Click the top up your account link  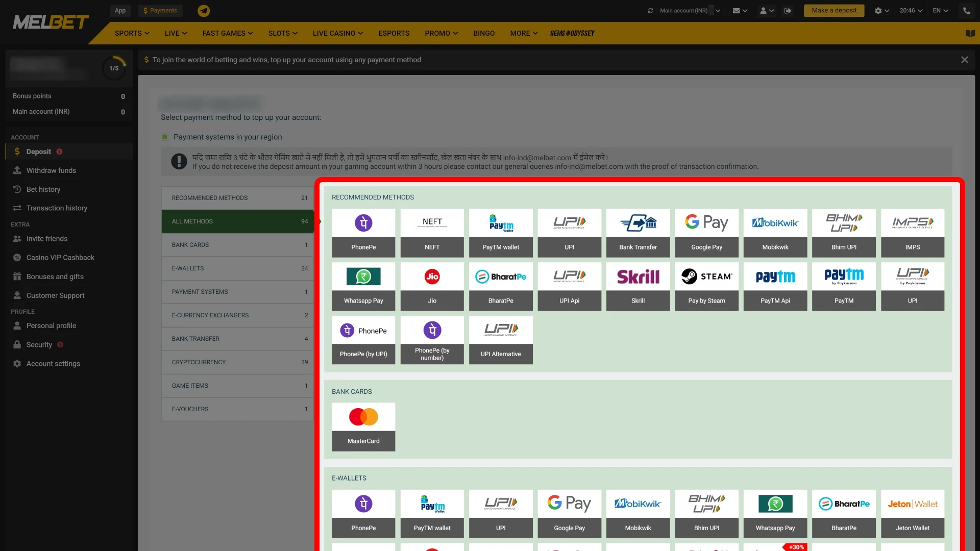[x=302, y=60]
